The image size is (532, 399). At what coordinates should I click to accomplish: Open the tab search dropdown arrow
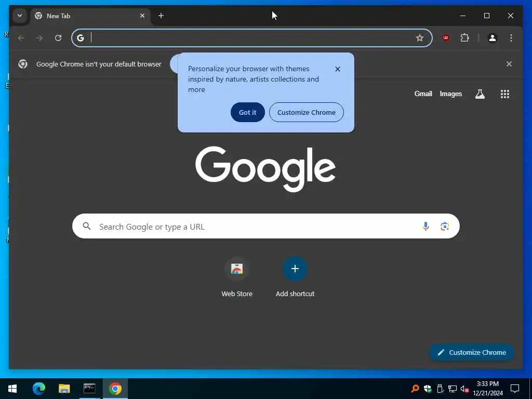pos(20,16)
